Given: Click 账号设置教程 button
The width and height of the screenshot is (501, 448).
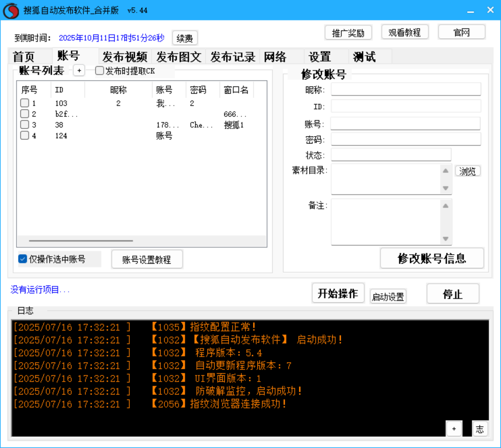Looking at the screenshot, I should point(147,259).
